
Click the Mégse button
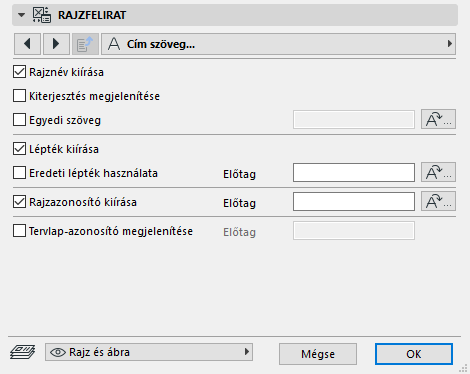pyautogui.click(x=318, y=354)
